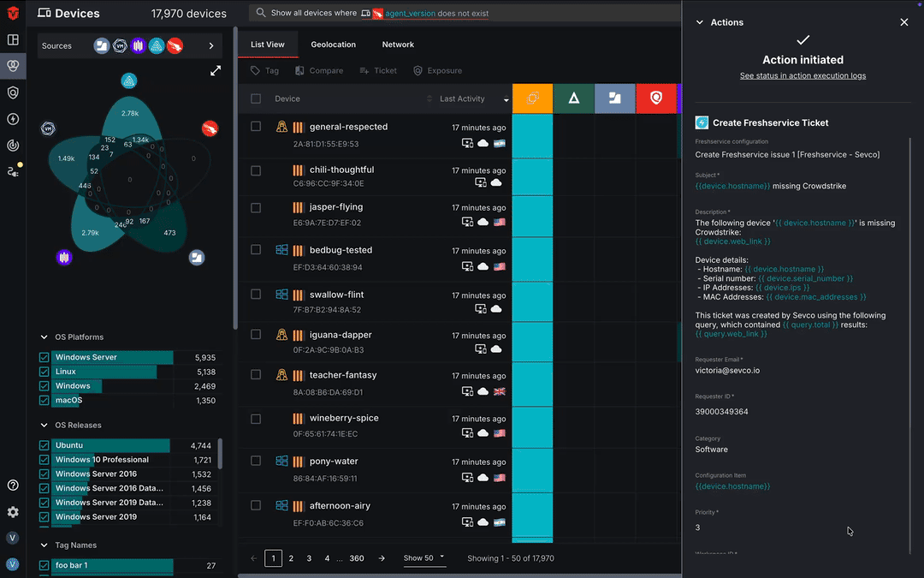Toggle the Ubuntu OS release checkbox
Image resolution: width=924 pixels, height=578 pixels.
click(x=44, y=445)
